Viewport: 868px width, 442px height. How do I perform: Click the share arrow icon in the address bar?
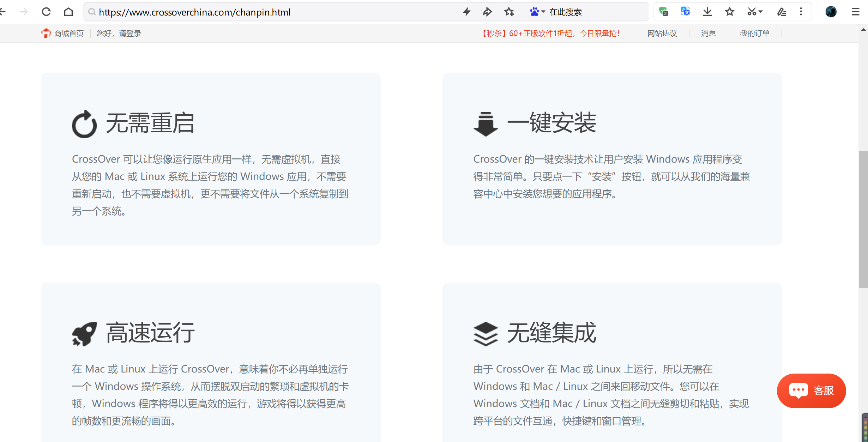488,12
